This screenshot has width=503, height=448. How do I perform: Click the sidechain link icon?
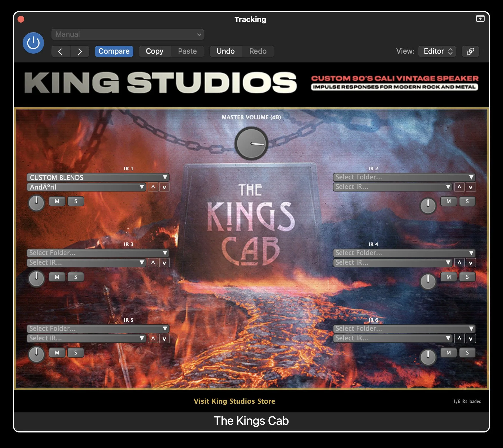[470, 51]
